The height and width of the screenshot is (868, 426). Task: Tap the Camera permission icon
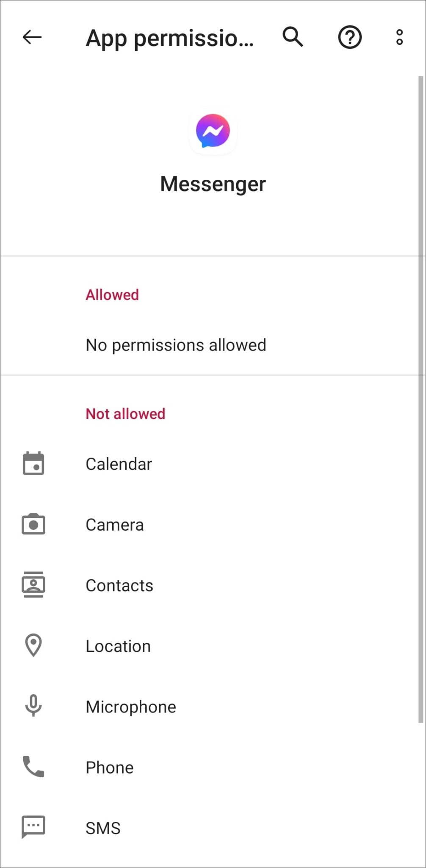pyautogui.click(x=33, y=524)
